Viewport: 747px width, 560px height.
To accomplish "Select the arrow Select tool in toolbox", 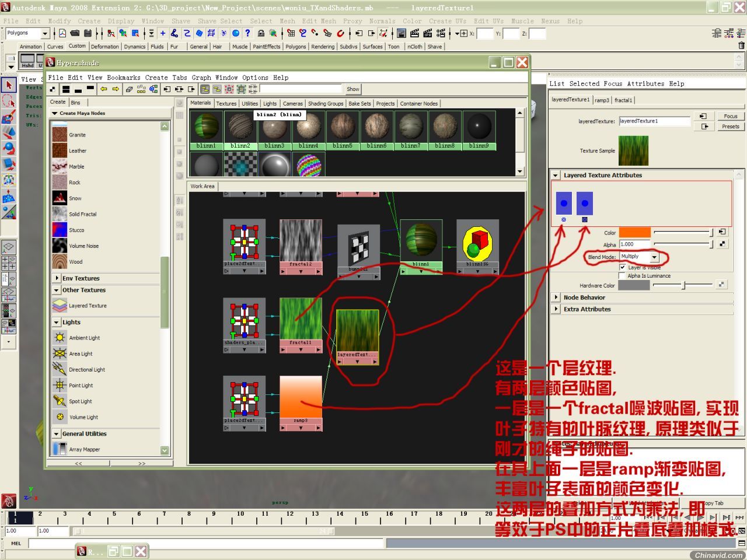I will [8, 85].
